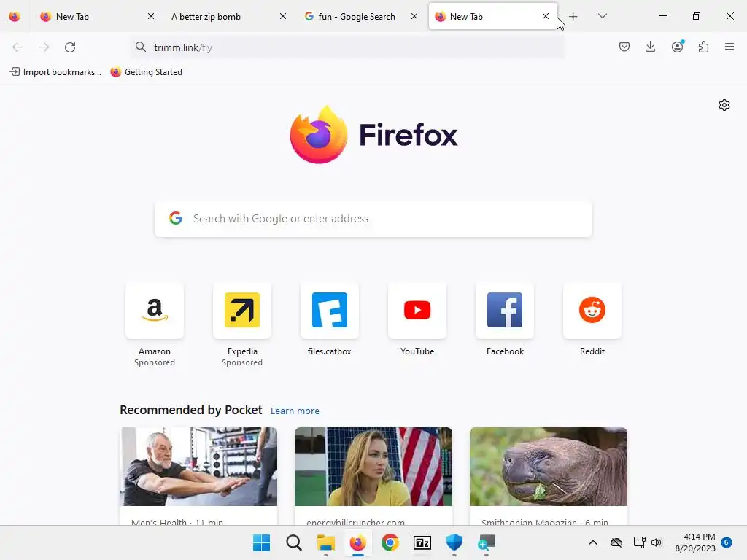This screenshot has width=747, height=560.
Task: Reload the current page
Action: (70, 47)
